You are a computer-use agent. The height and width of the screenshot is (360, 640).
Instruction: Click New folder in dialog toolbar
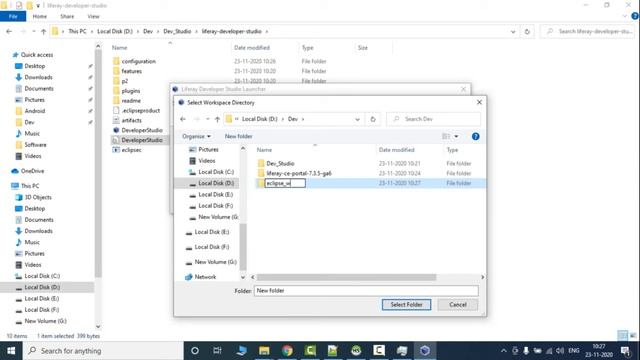coord(238,136)
